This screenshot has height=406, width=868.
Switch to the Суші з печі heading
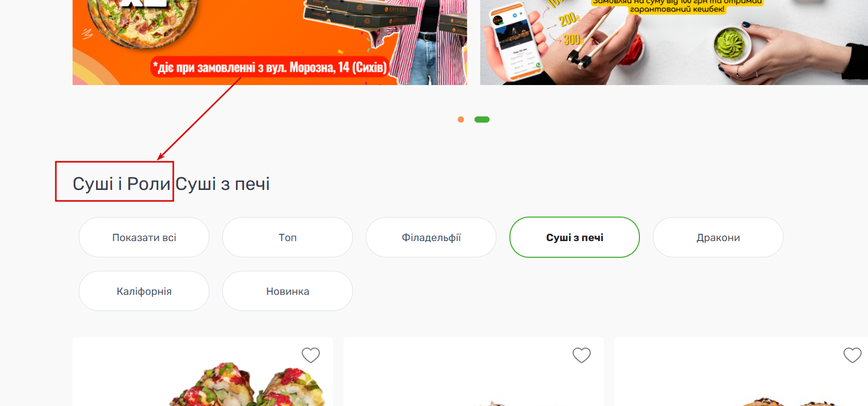[222, 184]
